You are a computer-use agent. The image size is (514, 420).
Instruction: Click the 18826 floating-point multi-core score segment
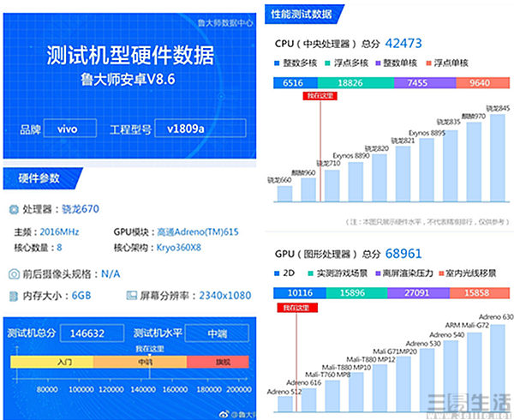coord(350,81)
